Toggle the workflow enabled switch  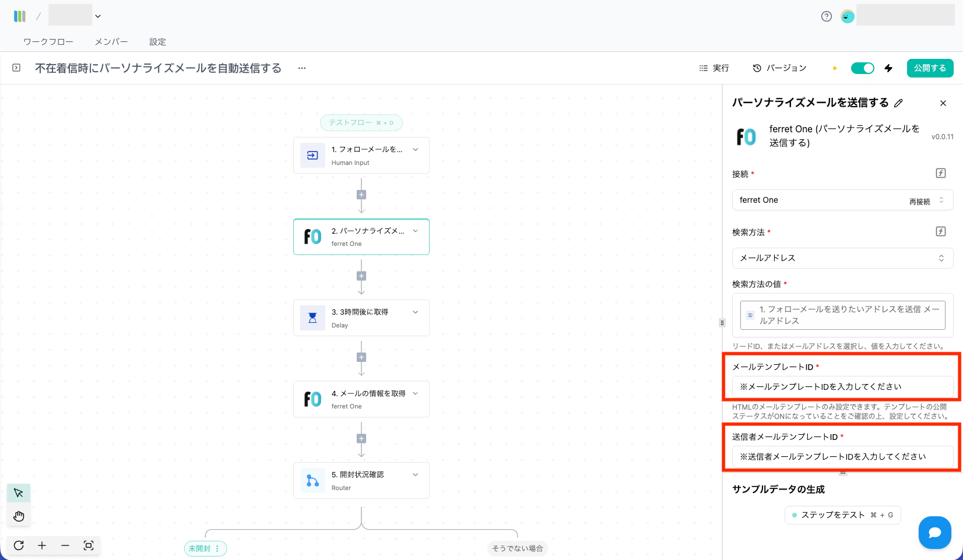[863, 68]
